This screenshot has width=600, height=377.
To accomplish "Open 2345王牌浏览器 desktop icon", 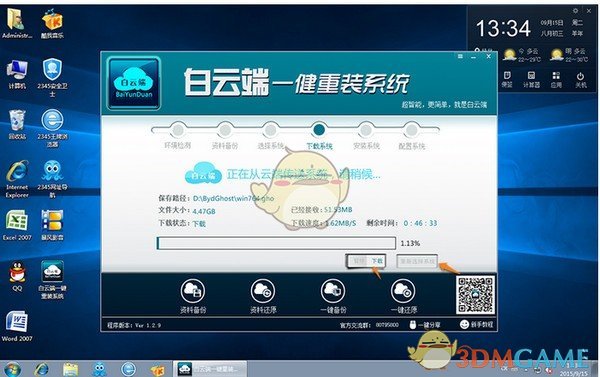I will [x=52, y=128].
